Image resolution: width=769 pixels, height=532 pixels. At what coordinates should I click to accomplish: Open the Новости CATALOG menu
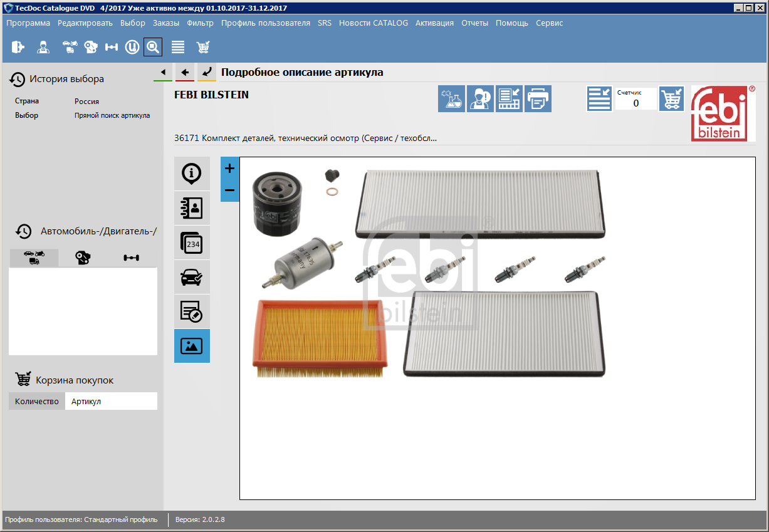point(374,23)
